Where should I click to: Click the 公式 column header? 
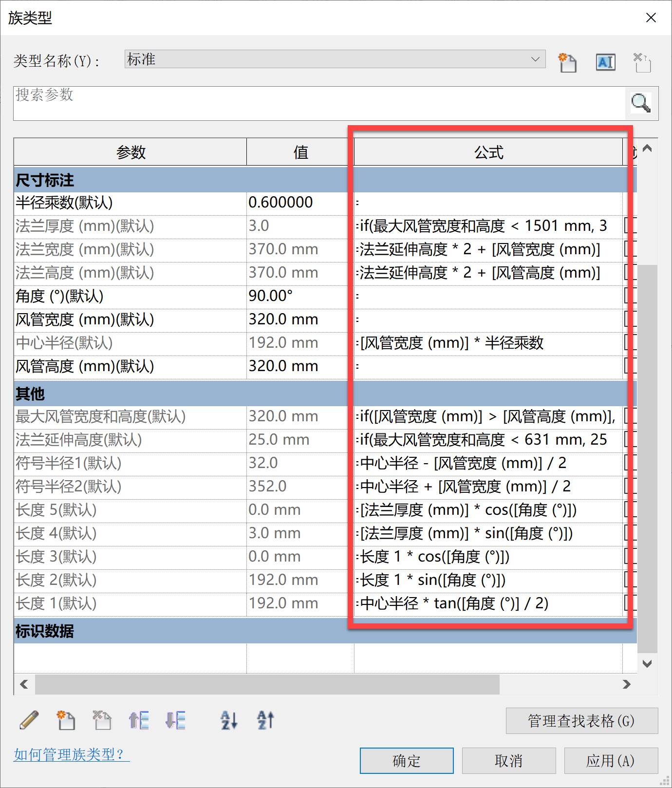tap(488, 152)
